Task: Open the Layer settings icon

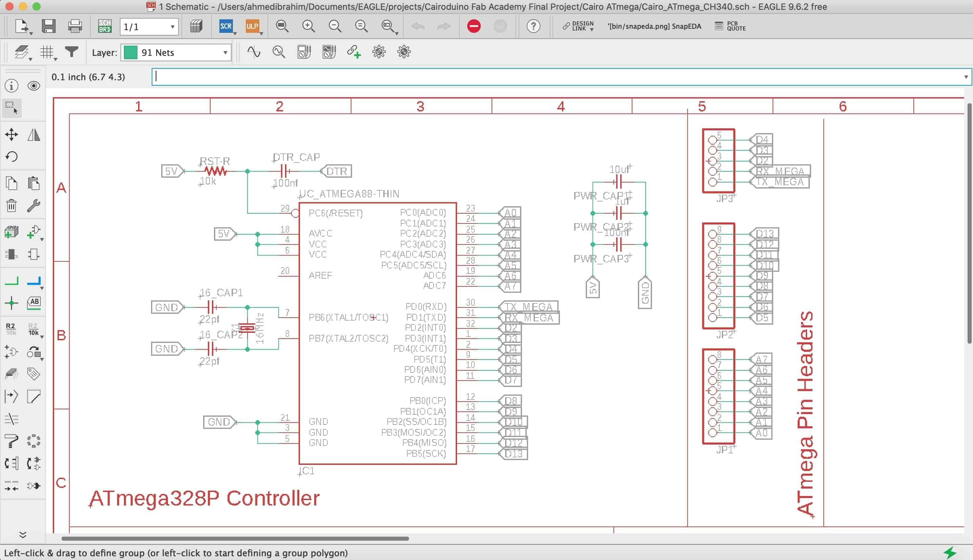Action: [22, 52]
